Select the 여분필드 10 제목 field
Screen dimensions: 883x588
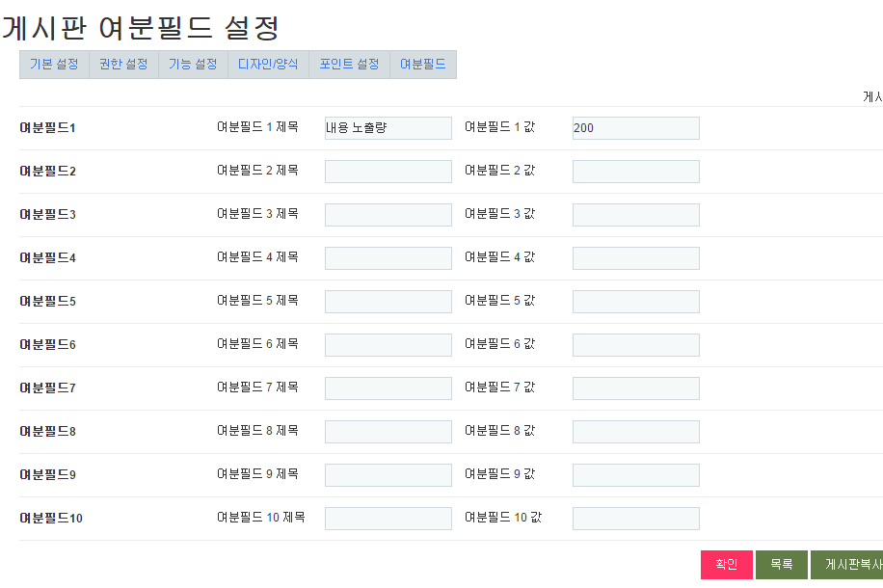pos(388,519)
